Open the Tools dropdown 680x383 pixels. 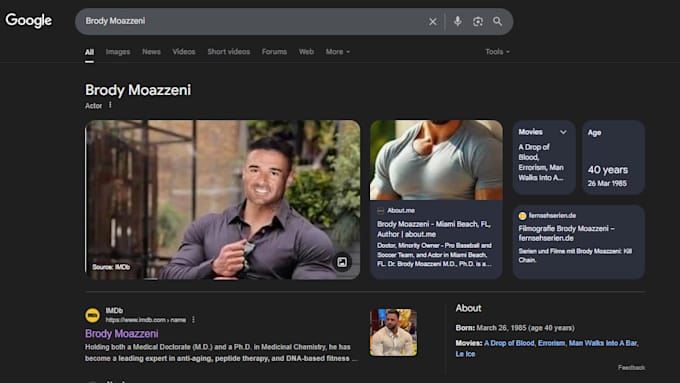pyautogui.click(x=497, y=52)
